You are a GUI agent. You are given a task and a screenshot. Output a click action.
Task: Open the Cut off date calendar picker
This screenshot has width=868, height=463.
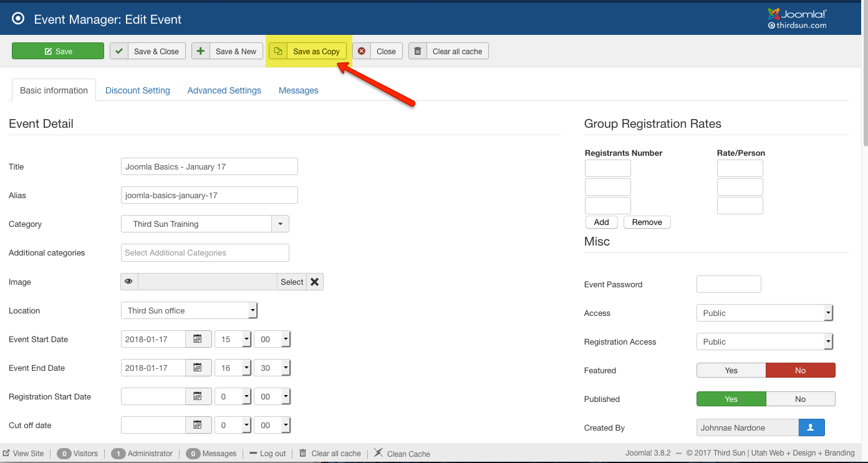click(198, 425)
